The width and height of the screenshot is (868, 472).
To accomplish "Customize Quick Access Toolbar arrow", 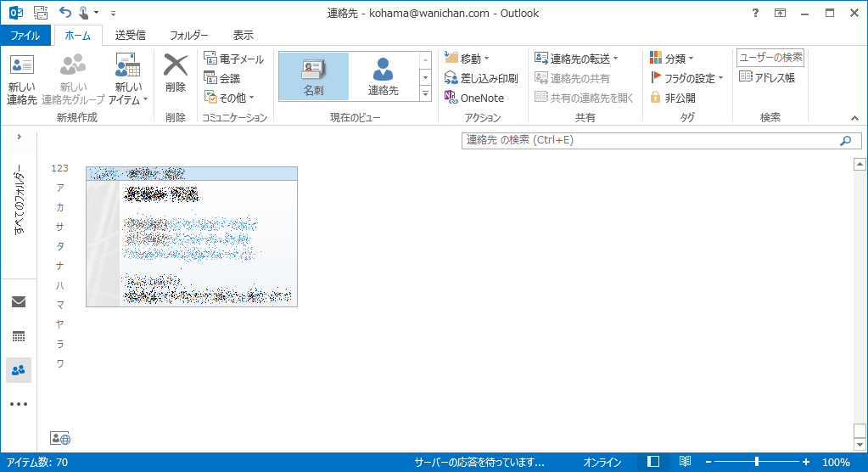I will coord(113,13).
